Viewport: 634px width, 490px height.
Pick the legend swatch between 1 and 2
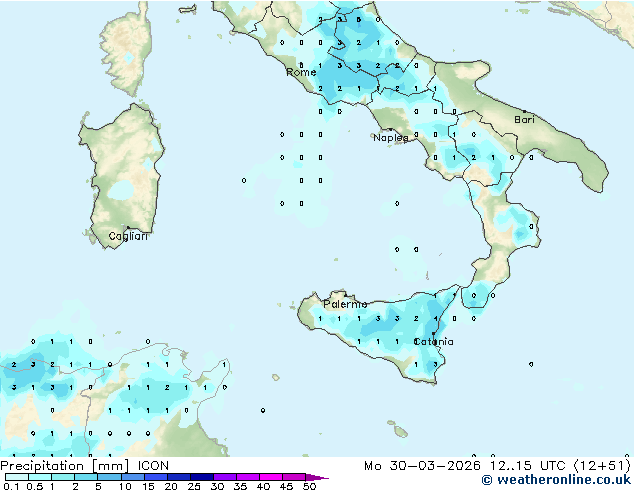[x=63, y=477]
